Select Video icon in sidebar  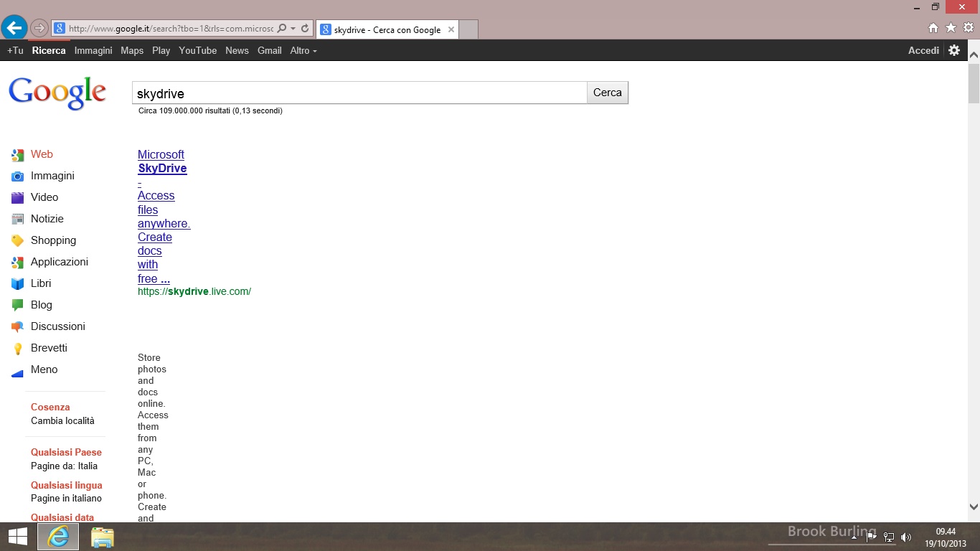click(18, 198)
